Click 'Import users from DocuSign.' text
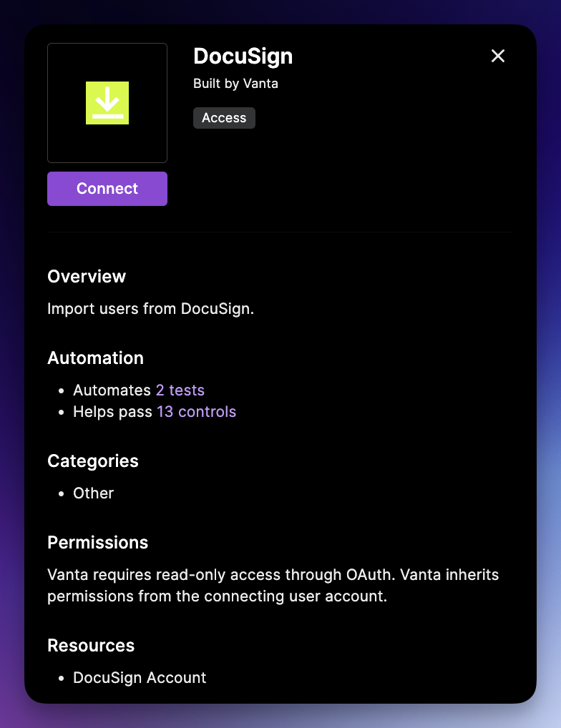The image size is (561, 728). click(x=151, y=309)
